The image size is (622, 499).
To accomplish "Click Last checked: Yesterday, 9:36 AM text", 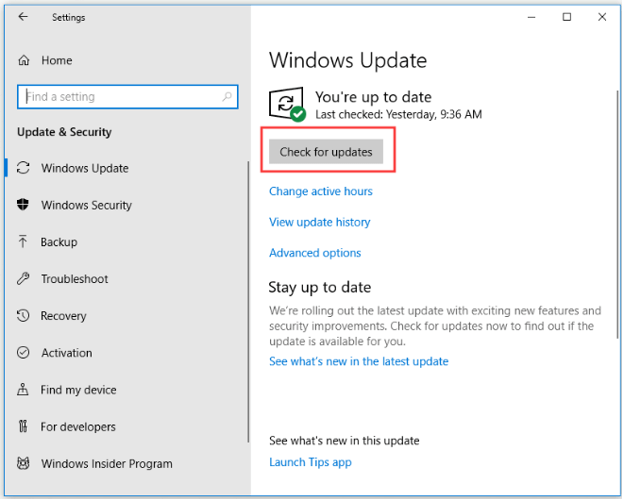I will coord(399,115).
